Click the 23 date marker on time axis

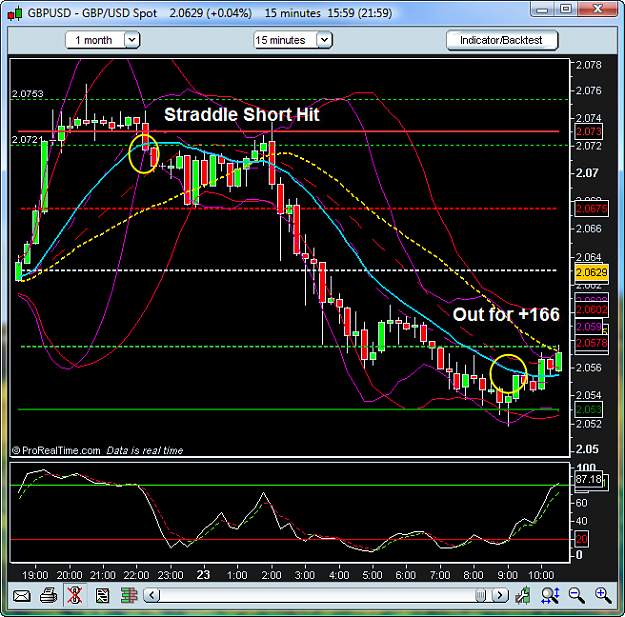point(203,574)
